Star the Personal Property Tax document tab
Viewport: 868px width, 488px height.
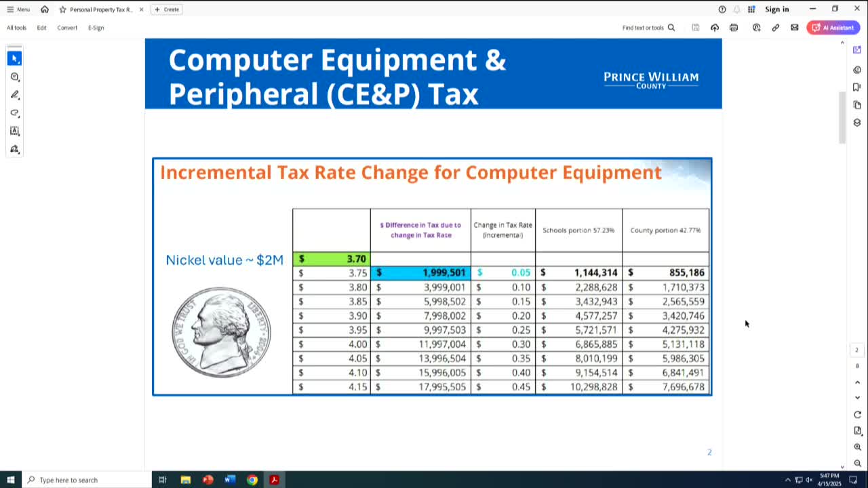click(x=63, y=9)
